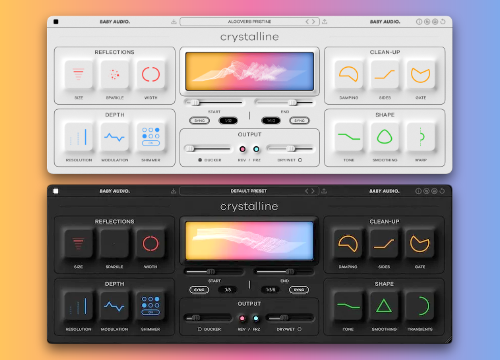500x360 pixels.
Task: Click the Gate control in the light plugin
Action: 421,74
